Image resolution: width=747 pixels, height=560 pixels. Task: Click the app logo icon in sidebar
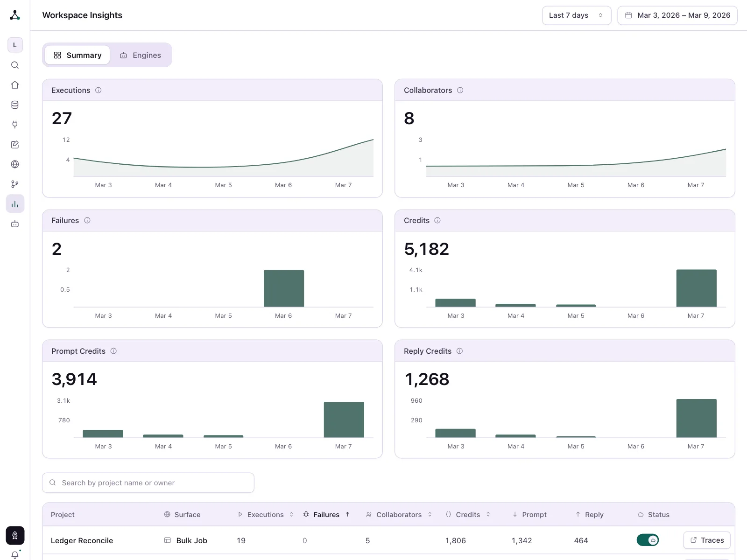click(x=15, y=15)
